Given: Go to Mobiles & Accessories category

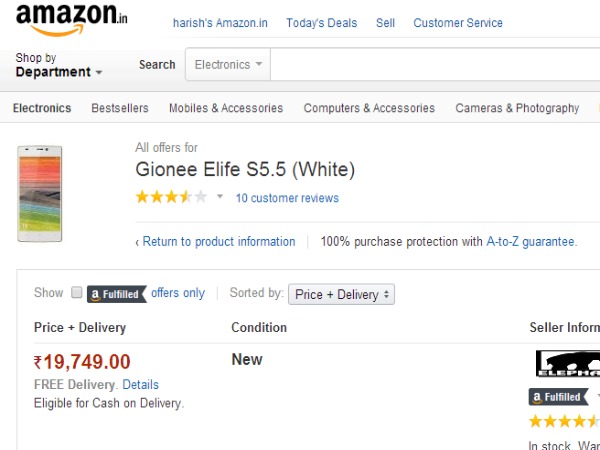Looking at the screenshot, I should [x=226, y=108].
